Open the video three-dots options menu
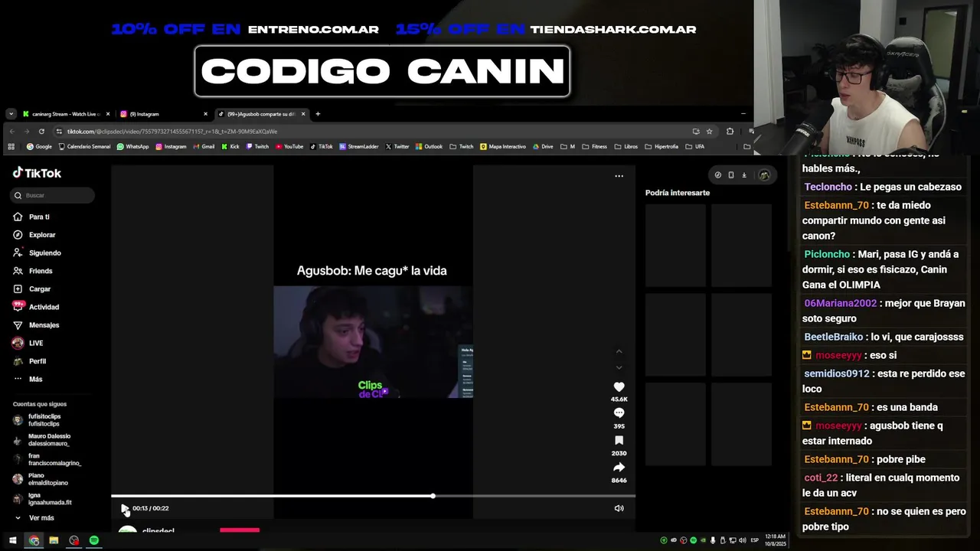The width and height of the screenshot is (980, 551). click(x=619, y=176)
